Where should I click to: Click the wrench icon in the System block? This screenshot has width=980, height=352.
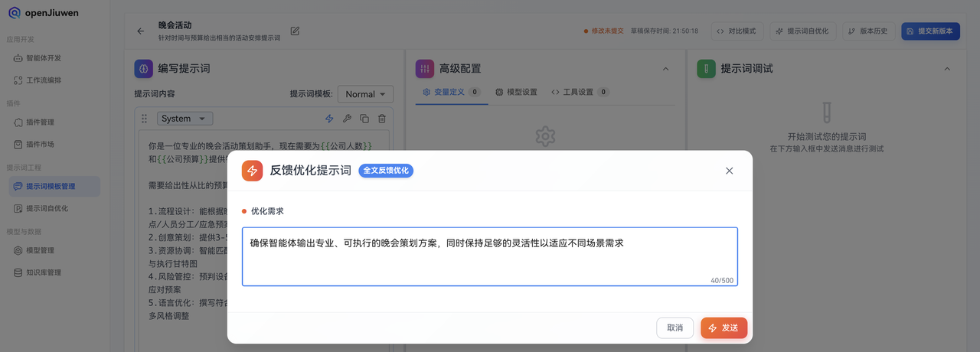(x=347, y=119)
